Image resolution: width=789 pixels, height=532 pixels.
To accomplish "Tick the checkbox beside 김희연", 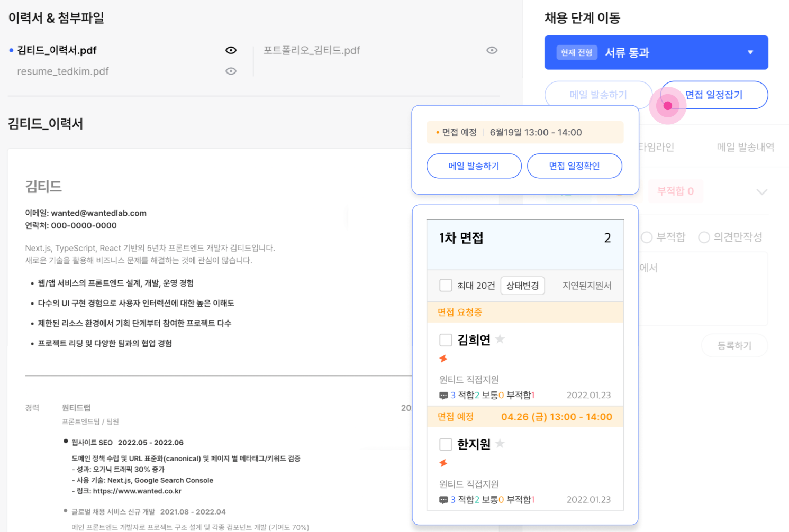I will 446,340.
